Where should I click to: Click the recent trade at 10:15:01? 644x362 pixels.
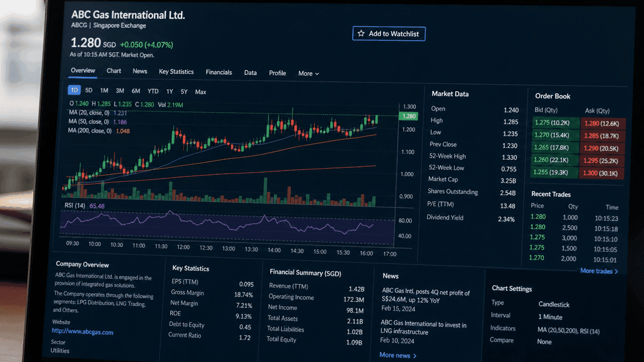point(573,259)
